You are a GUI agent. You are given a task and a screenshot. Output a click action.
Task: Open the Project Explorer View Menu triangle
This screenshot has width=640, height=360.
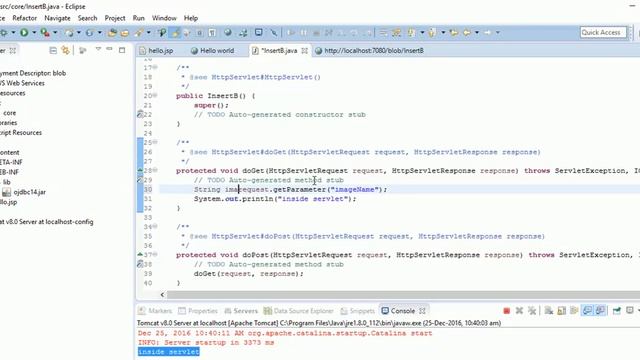[x=98, y=49]
